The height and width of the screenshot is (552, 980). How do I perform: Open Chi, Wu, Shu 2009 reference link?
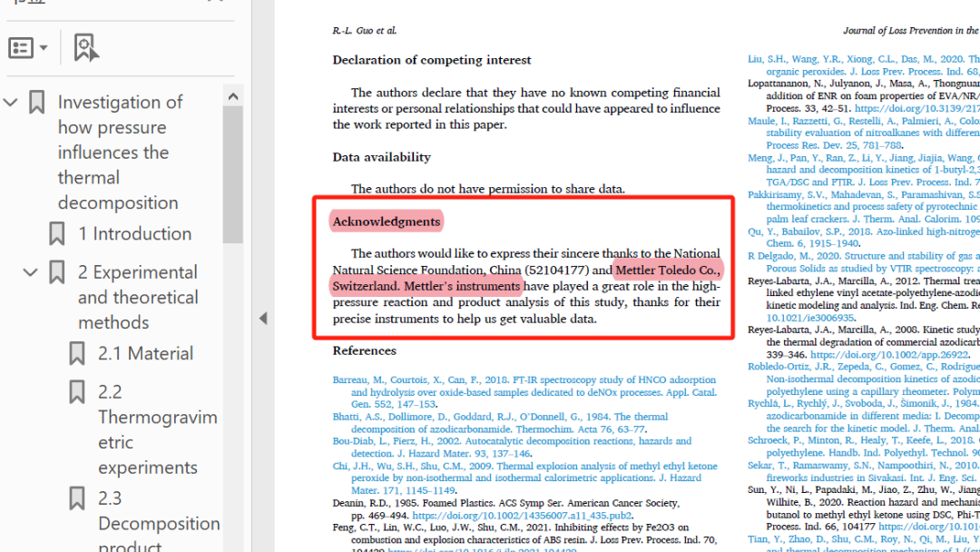point(524,478)
